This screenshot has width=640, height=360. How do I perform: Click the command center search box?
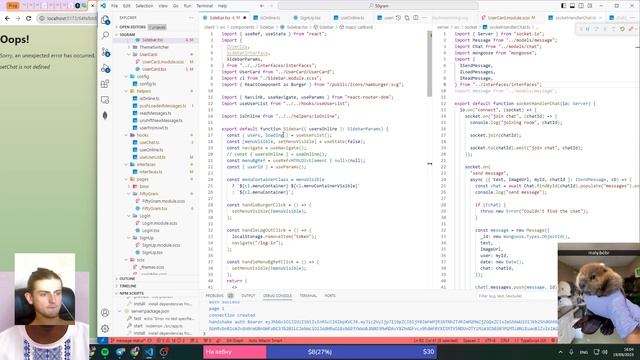(x=378, y=6)
